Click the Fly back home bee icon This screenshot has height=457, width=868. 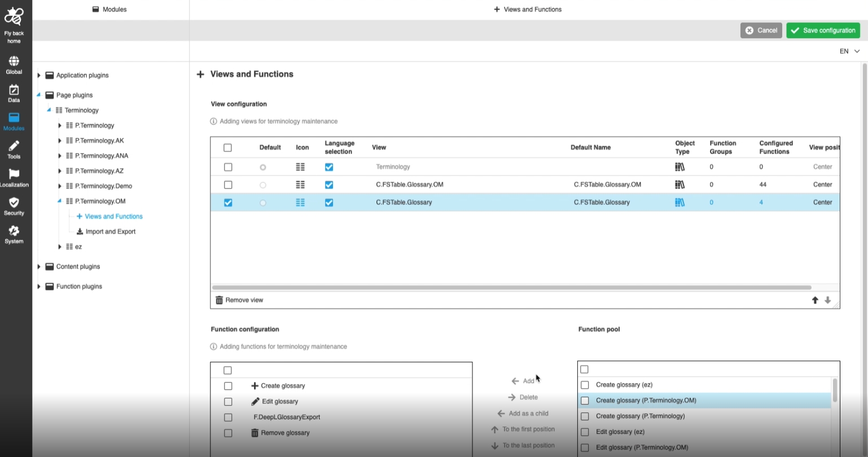tap(14, 18)
